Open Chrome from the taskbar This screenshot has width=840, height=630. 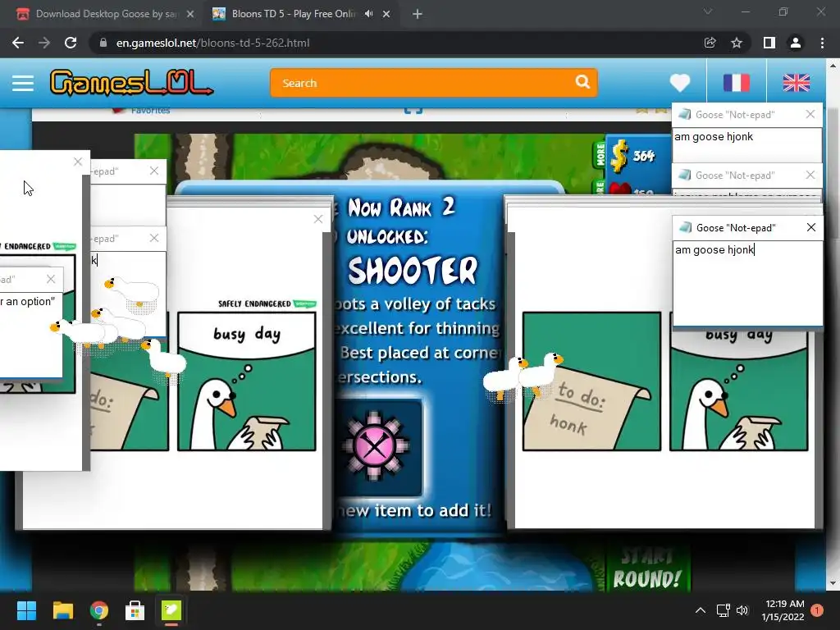click(99, 610)
